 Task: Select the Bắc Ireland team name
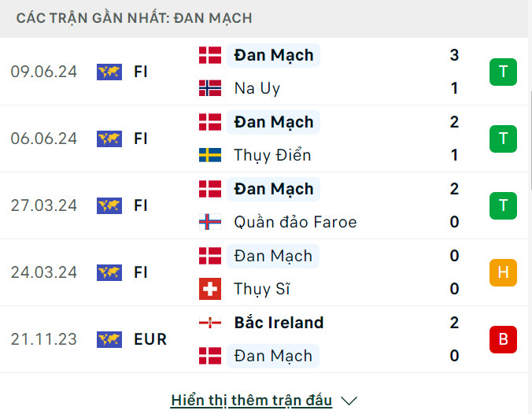point(279,323)
